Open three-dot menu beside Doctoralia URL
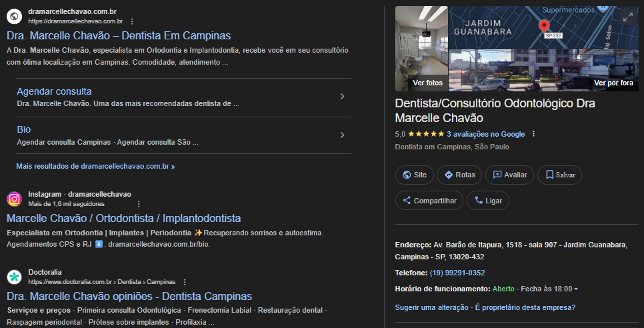Screen dimensions: 644x328 coord(185,282)
